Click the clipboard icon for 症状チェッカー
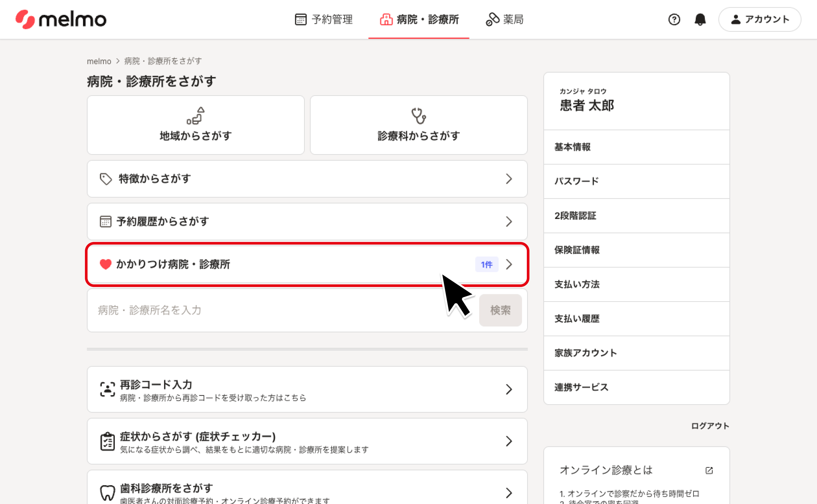The width and height of the screenshot is (817, 504). coord(108,441)
